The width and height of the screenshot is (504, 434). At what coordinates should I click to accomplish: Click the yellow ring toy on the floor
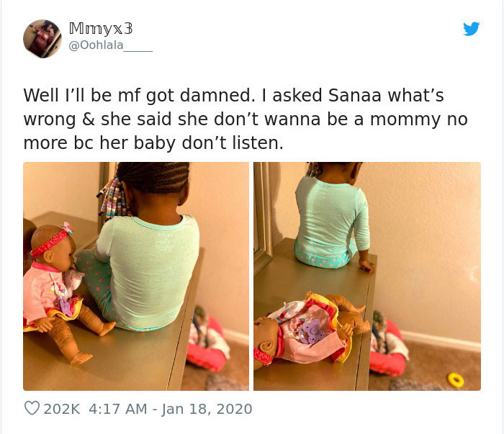(x=456, y=379)
